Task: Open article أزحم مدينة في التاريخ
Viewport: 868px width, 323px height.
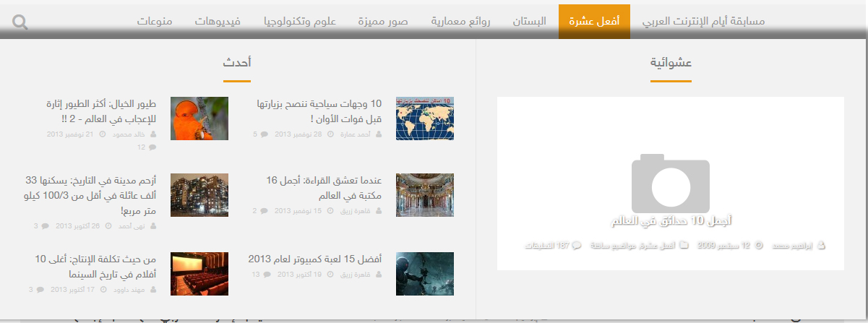Action: tap(90, 196)
